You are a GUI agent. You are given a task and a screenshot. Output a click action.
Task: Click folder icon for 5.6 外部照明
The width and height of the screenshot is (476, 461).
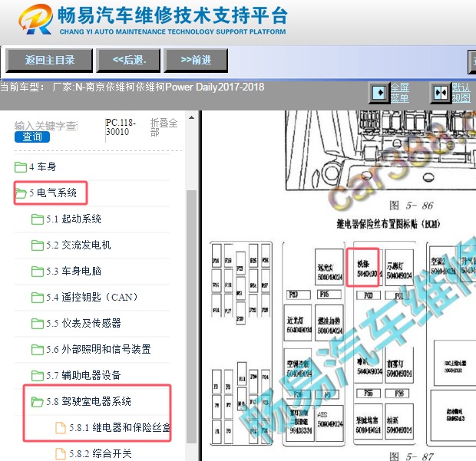[38, 349]
